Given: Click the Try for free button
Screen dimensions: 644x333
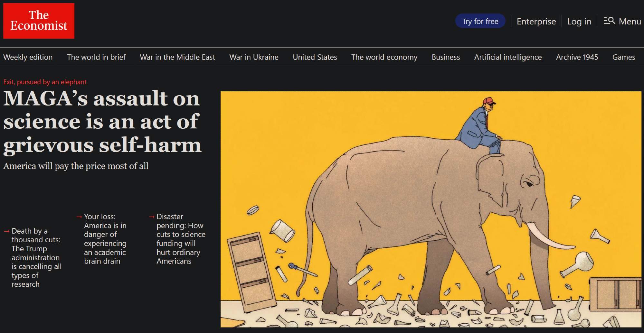Looking at the screenshot, I should pyautogui.click(x=480, y=21).
